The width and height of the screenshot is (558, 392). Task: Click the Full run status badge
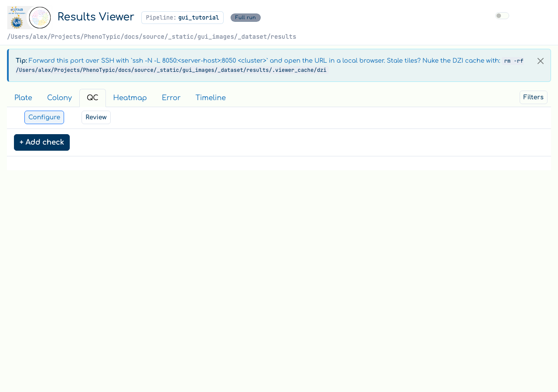pos(245,17)
